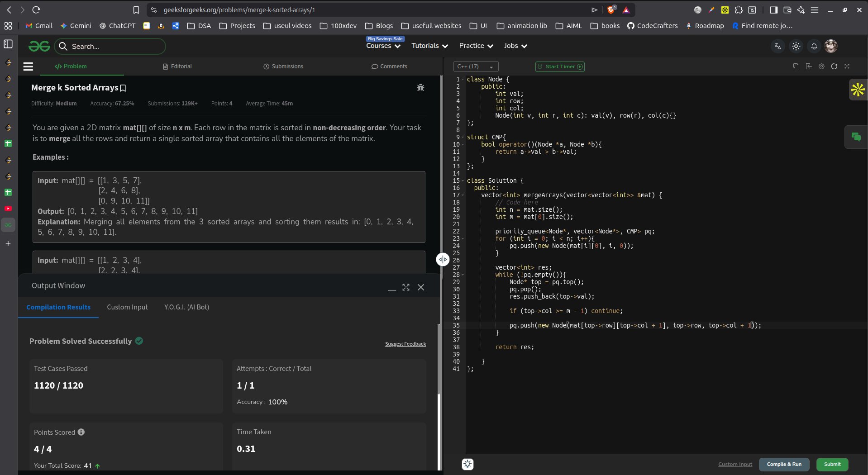868x475 pixels.
Task: Expand code editor to fullscreen
Action: coord(847,66)
